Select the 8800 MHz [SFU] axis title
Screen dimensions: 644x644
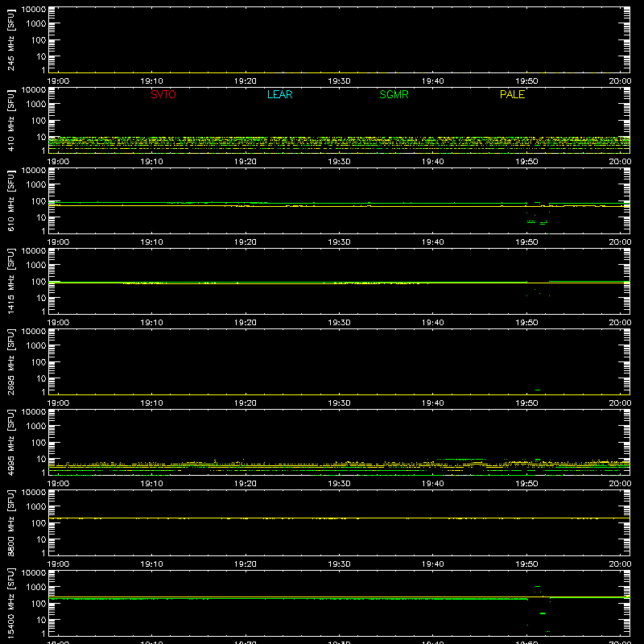click(x=11, y=522)
